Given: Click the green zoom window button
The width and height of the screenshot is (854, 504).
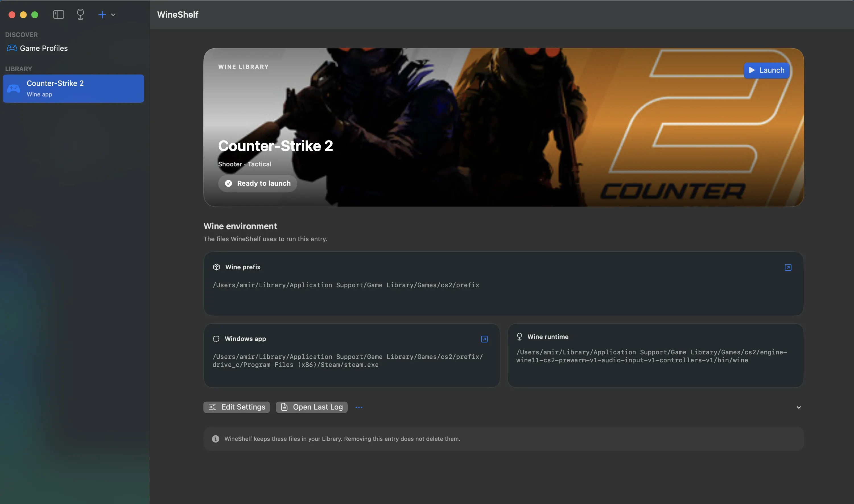Looking at the screenshot, I should [x=35, y=15].
